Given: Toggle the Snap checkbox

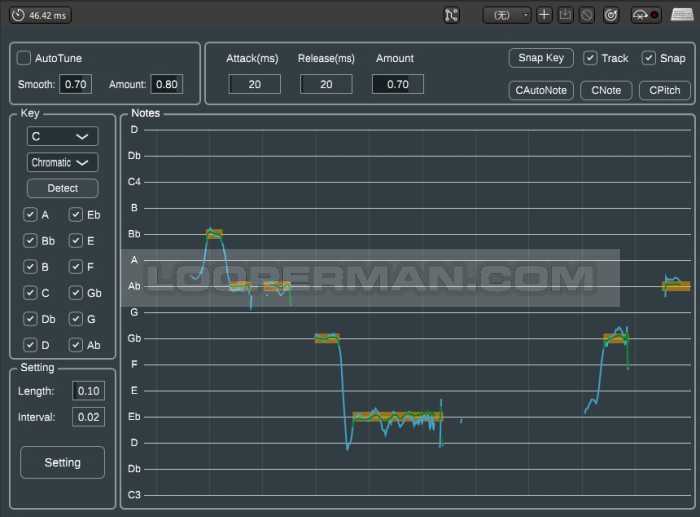Looking at the screenshot, I should [x=649, y=58].
